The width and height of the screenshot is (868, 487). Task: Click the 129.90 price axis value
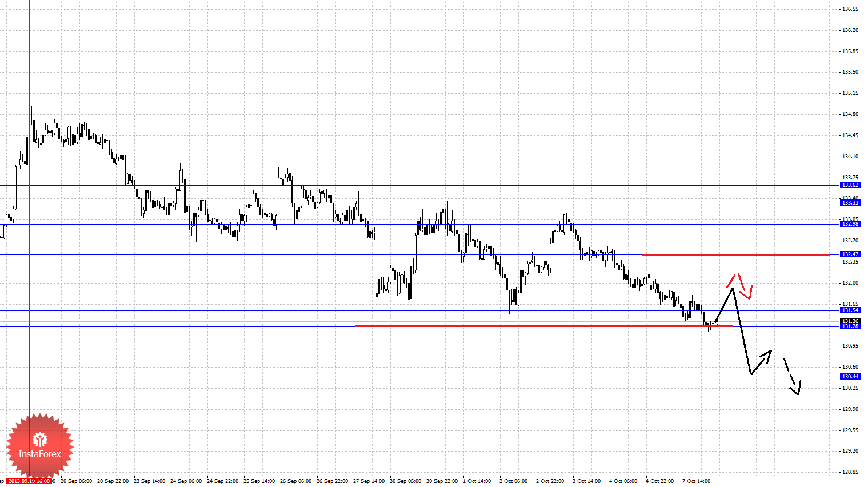[850, 409]
